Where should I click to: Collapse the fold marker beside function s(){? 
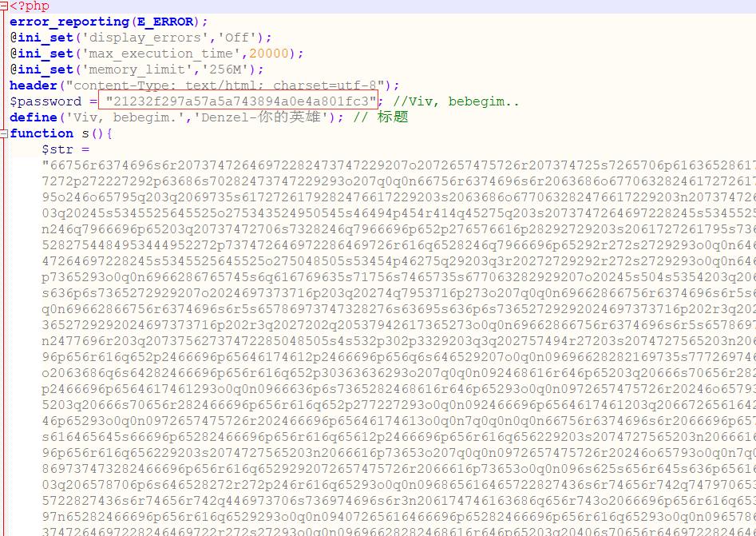[x=4, y=133]
